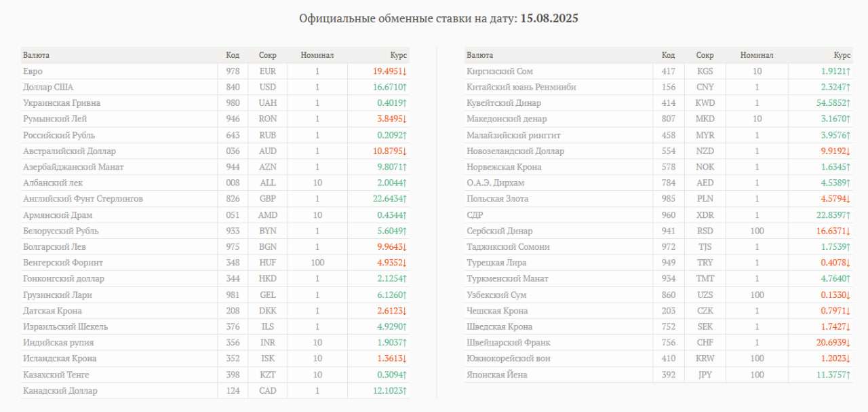This screenshot has height=412, width=868.
Task: Click the Индийская рупия name
Action: (x=58, y=343)
